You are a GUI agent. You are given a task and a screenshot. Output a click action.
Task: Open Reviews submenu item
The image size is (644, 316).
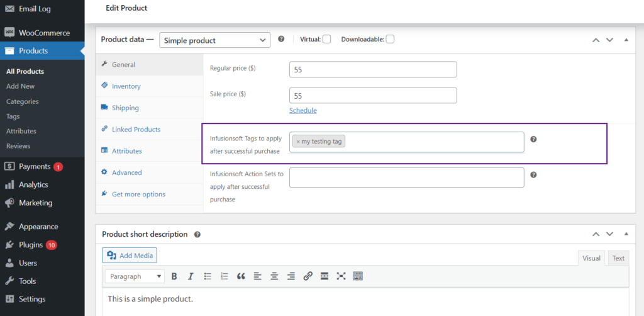click(18, 146)
